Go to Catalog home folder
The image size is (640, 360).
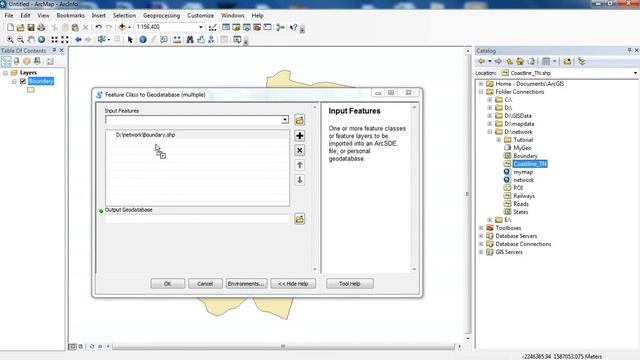tap(520, 62)
